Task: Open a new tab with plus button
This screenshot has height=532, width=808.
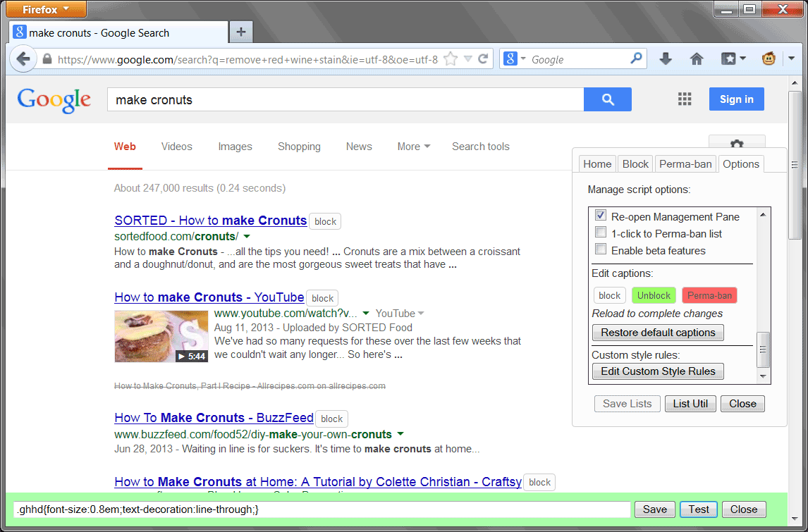Action: tap(240, 32)
